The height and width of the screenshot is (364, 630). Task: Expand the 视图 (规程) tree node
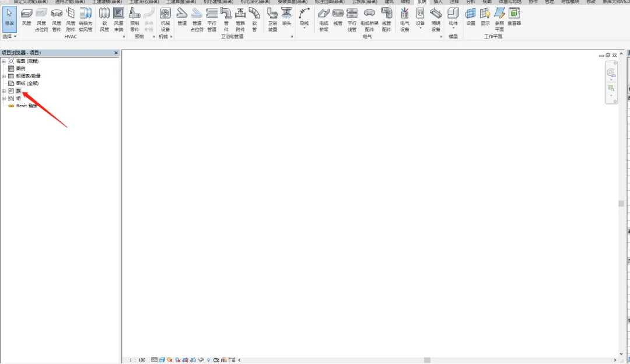4,61
